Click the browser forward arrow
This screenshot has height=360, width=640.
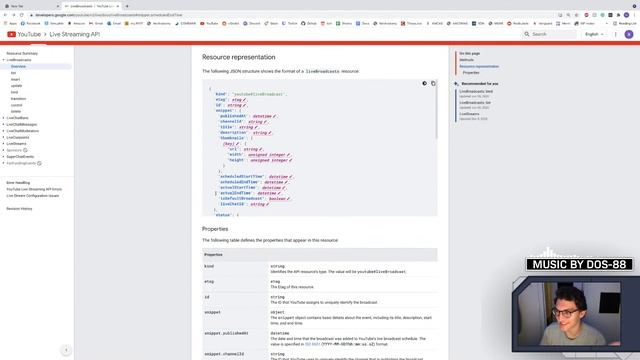13,15
